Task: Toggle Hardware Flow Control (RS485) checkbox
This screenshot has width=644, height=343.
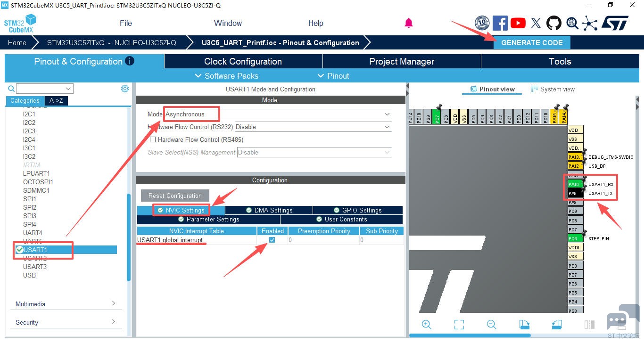Action: (153, 139)
